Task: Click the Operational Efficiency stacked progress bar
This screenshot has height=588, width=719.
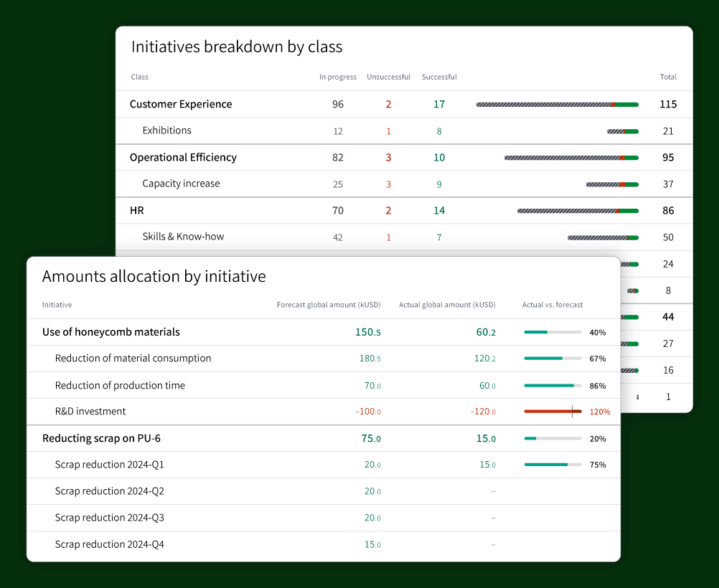Action: pyautogui.click(x=571, y=158)
